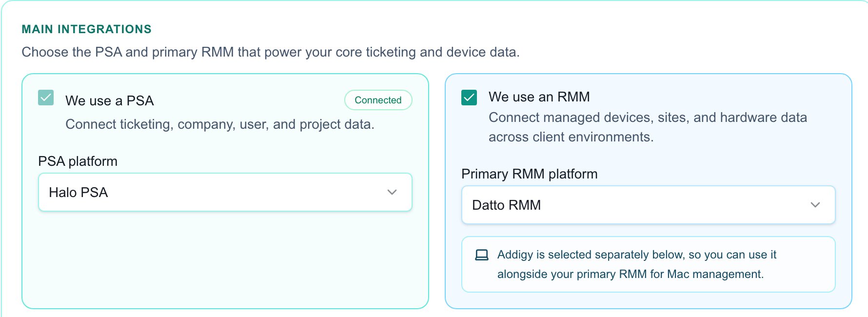Click the laptop icon in Addigy notice

pyautogui.click(x=482, y=255)
